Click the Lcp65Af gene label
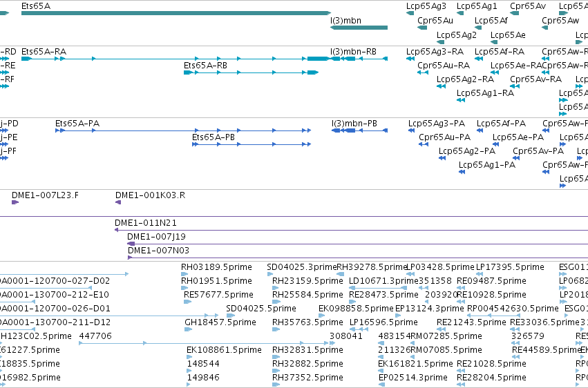This screenshot has width=588, height=388. [491, 20]
